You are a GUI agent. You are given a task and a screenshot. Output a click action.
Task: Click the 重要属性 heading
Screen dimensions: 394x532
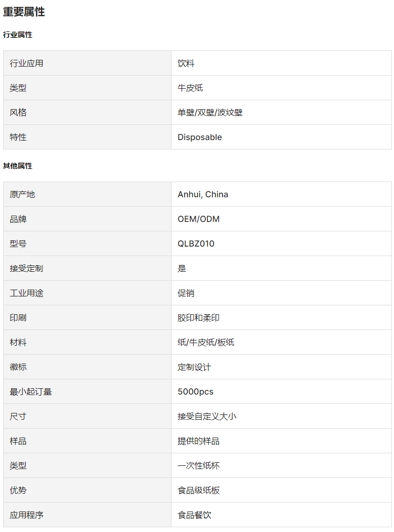(24, 12)
